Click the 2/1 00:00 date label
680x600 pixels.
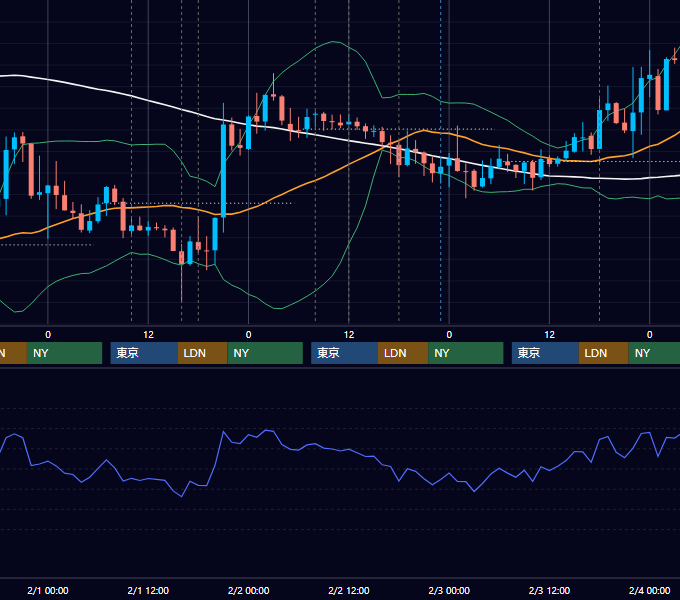(48, 590)
